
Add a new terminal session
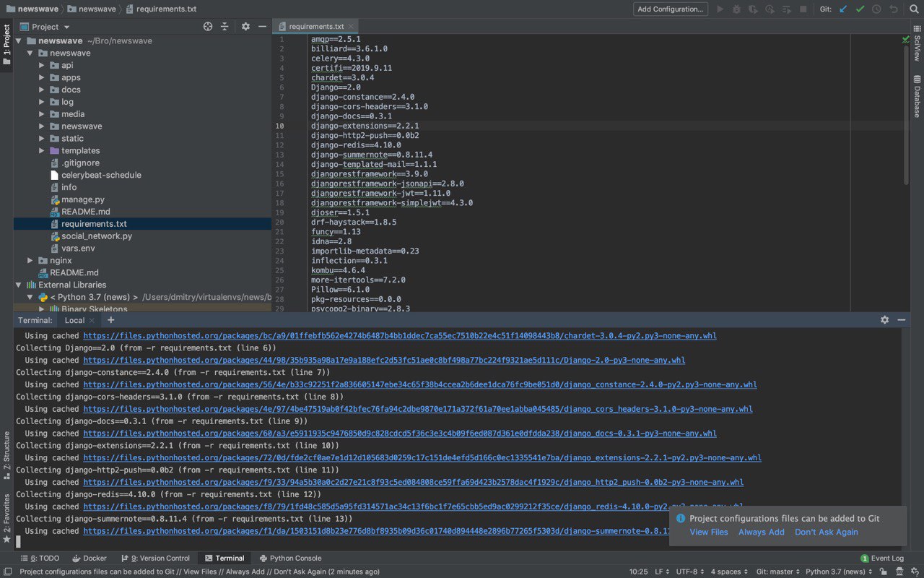[x=110, y=320]
